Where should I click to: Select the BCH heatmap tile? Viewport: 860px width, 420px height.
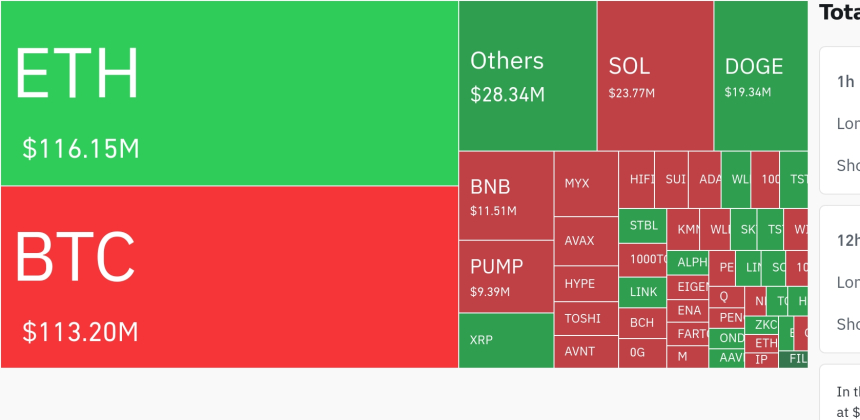(x=642, y=323)
